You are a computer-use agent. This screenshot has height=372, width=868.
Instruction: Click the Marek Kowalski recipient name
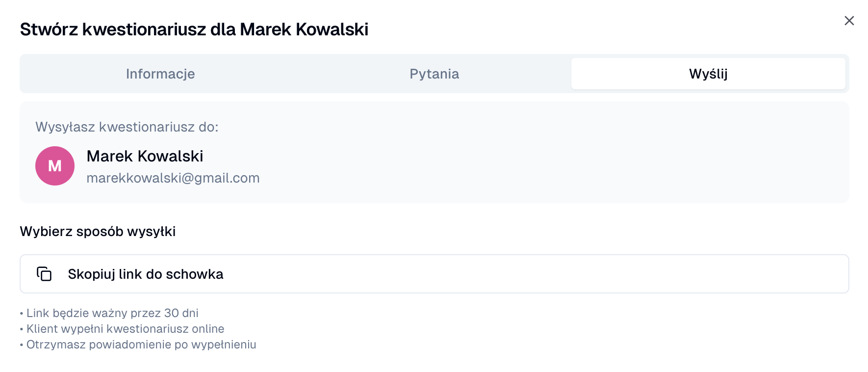pyautogui.click(x=145, y=156)
